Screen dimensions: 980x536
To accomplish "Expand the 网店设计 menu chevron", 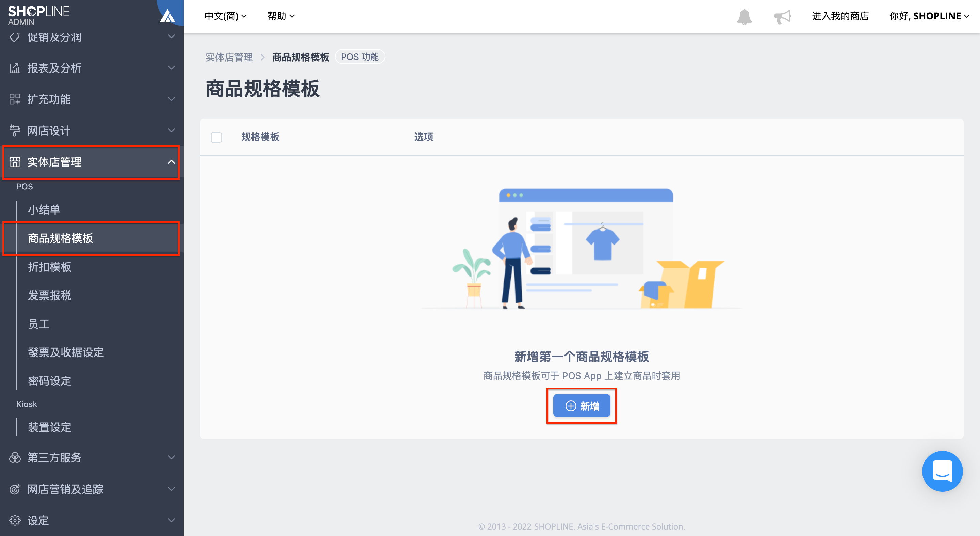I will 171,130.
